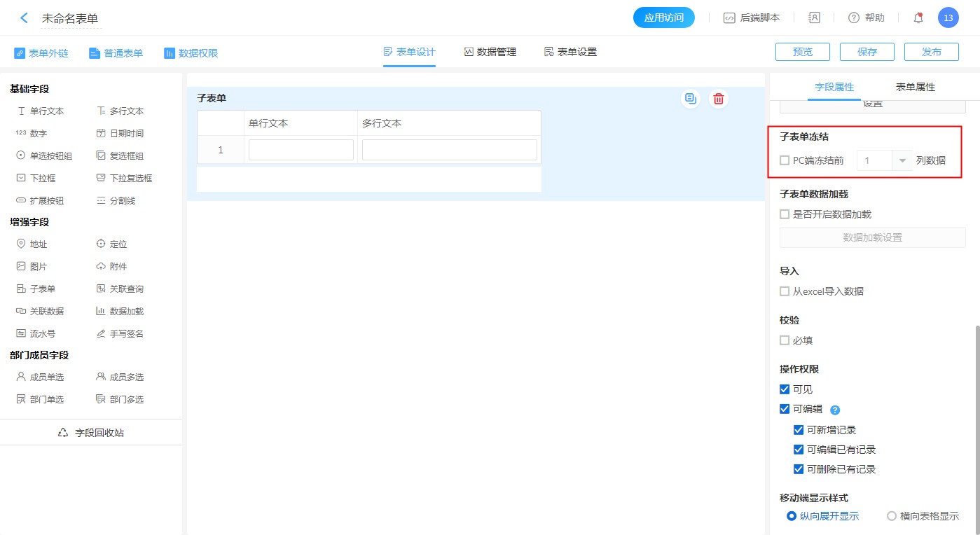Select 横向表格显示 radio option
980x535 pixels.
[892, 516]
